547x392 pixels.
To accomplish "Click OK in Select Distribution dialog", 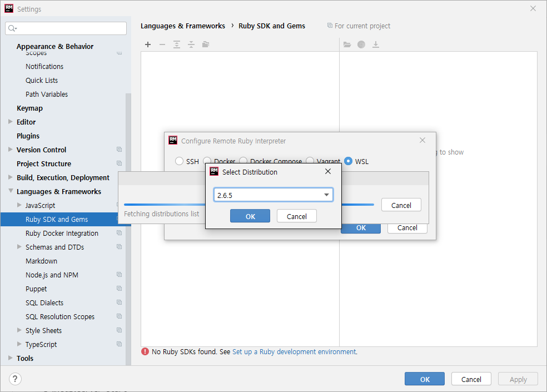I will (x=250, y=216).
